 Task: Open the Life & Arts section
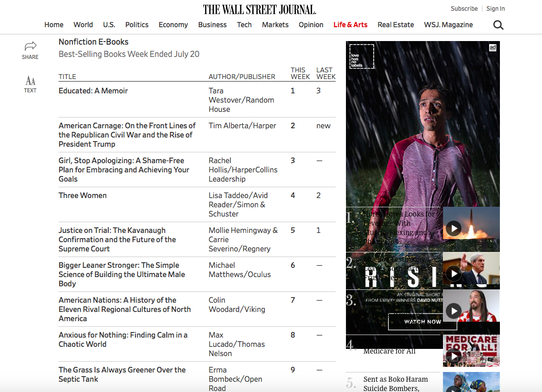[x=350, y=25]
